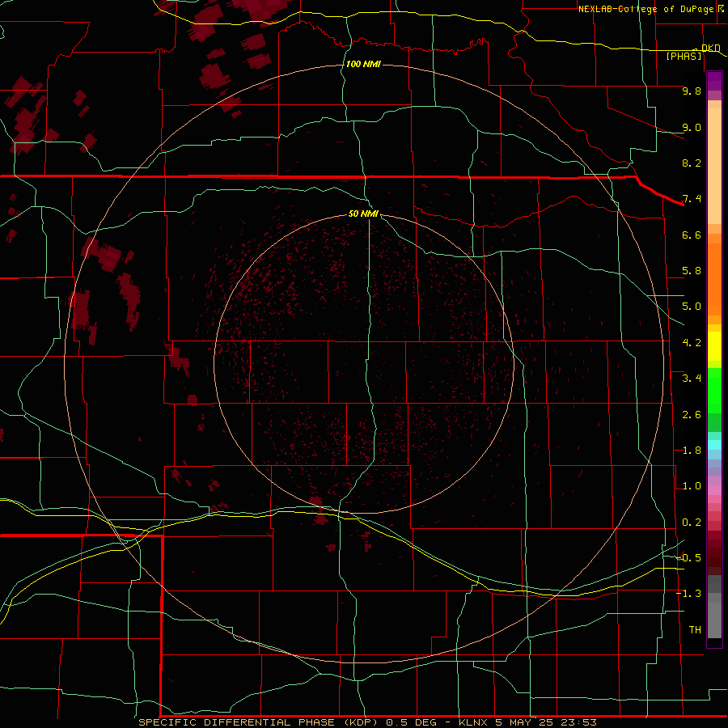This screenshot has height=728, width=728.
Task: Click the 9.0 scale value
Action: (x=692, y=127)
